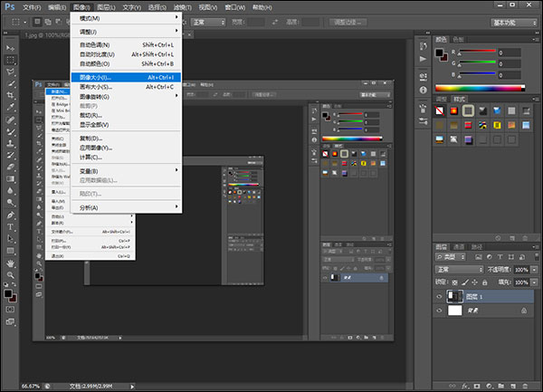Viewport: 543px width, 392px height.
Task: Hide the 图层 1 layer using eye icon
Action: point(442,296)
